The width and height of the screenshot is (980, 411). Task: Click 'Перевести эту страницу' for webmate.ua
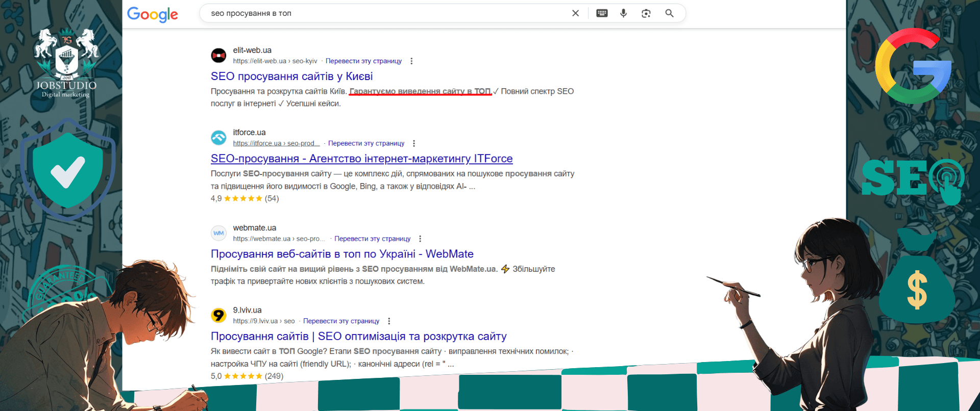[x=372, y=239]
